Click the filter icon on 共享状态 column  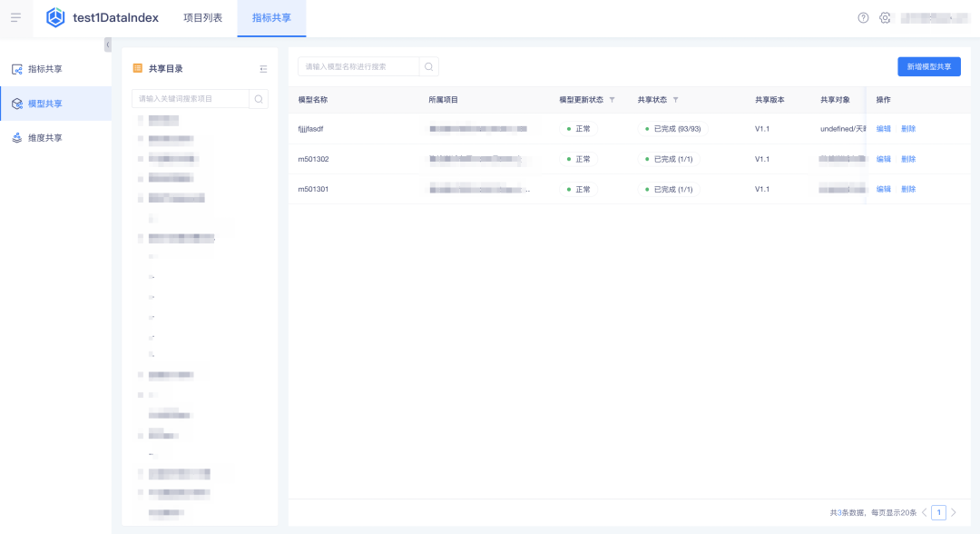pos(676,100)
